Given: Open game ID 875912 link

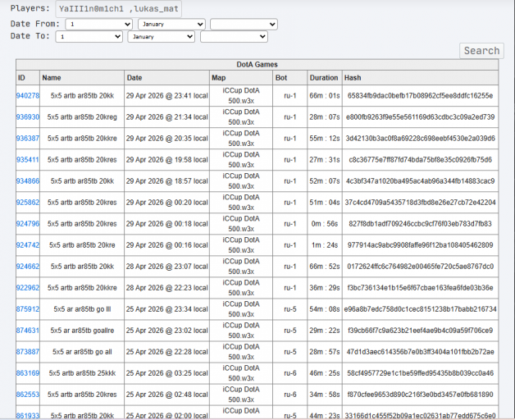Looking at the screenshot, I should tap(28, 309).
